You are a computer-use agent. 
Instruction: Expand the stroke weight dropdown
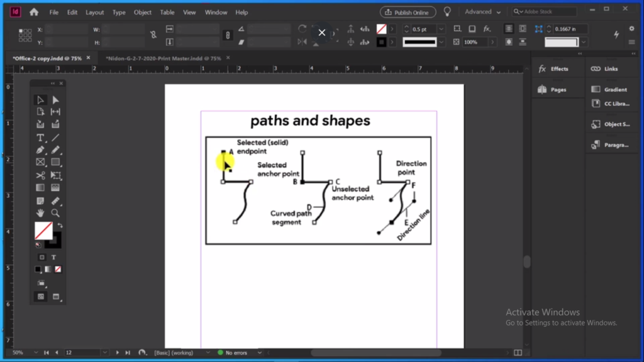tap(441, 29)
